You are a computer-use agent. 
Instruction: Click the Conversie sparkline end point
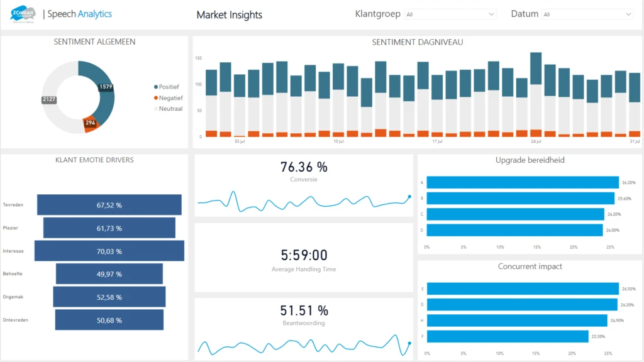[409, 197]
